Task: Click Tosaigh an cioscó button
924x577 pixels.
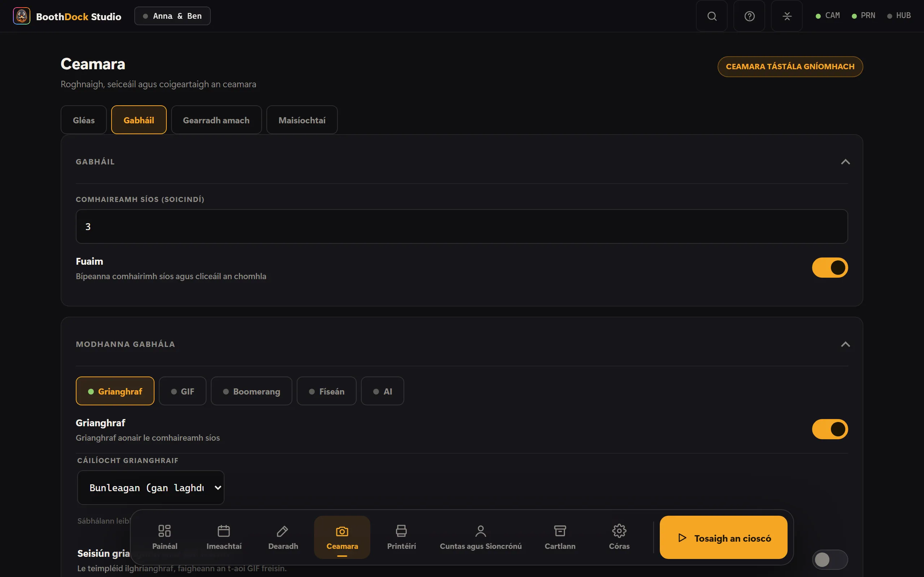Action: [x=723, y=537]
